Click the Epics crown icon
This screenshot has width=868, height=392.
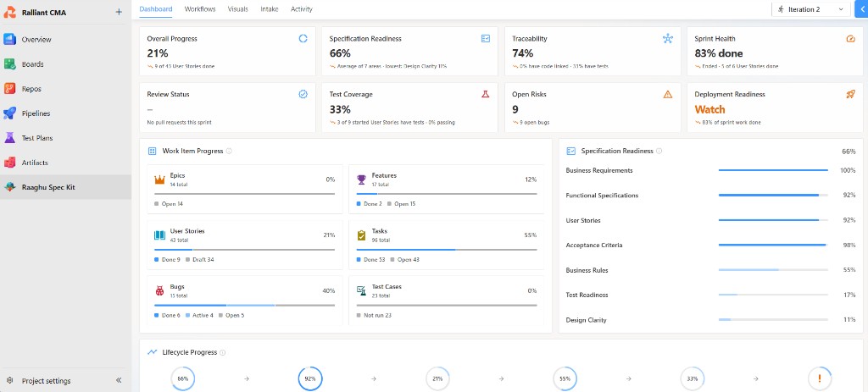159,179
